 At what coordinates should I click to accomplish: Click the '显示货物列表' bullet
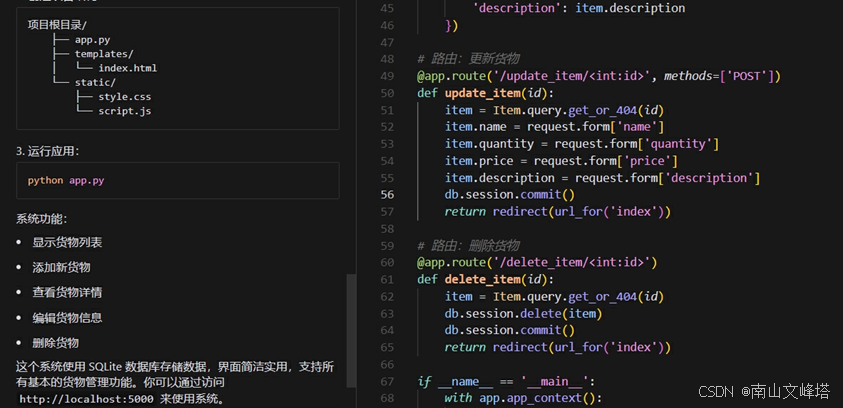click(67, 242)
